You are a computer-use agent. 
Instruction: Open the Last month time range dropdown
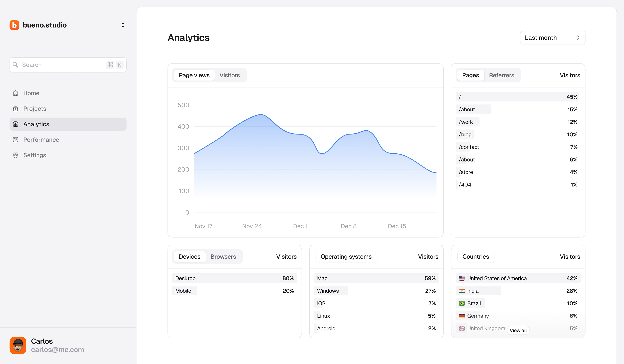[x=552, y=38]
